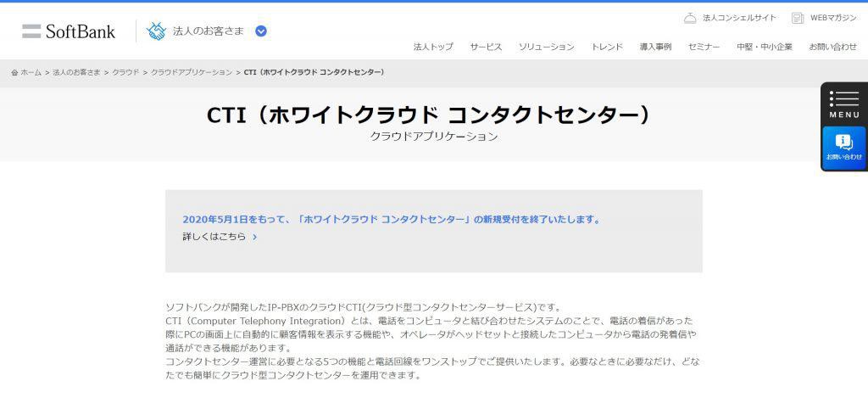The width and height of the screenshot is (868, 409).
Task: Open the 法人コンシェルサイト link
Action: click(x=739, y=19)
